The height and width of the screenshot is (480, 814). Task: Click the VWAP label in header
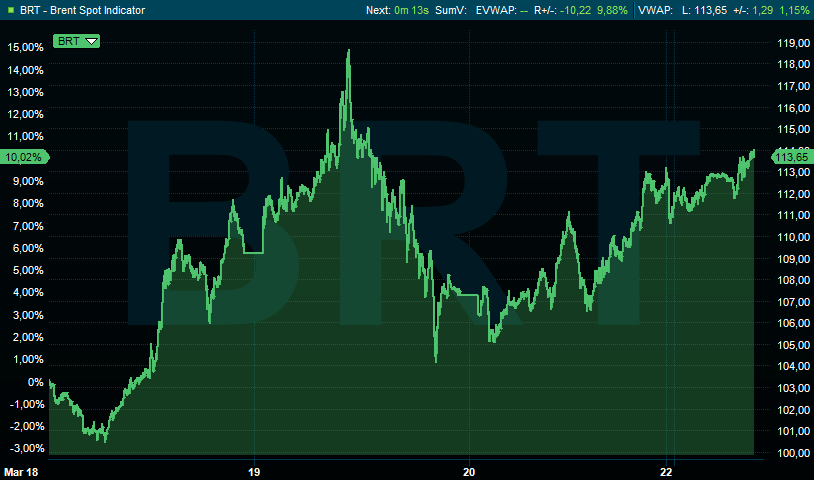[x=657, y=10]
